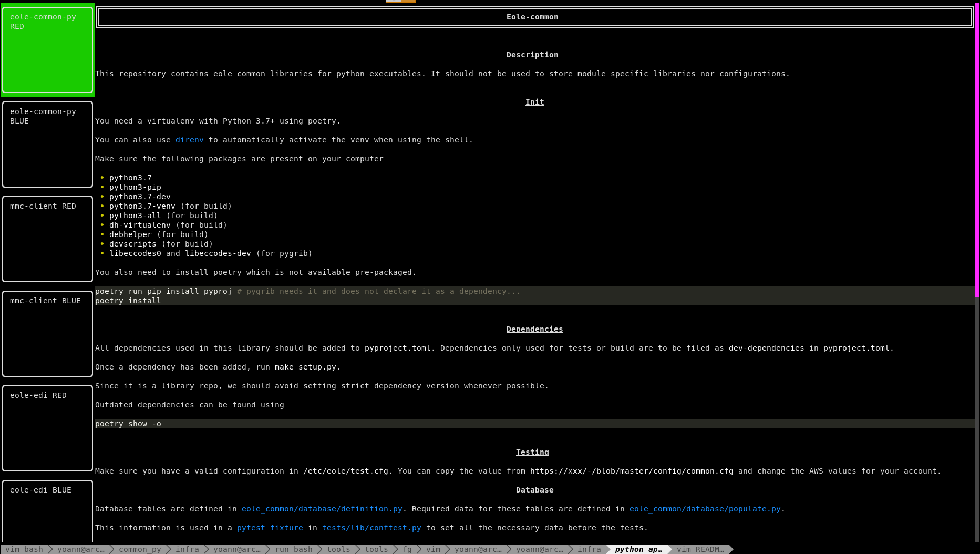
Task: Select the active python ap… tab
Action: [x=638, y=549]
